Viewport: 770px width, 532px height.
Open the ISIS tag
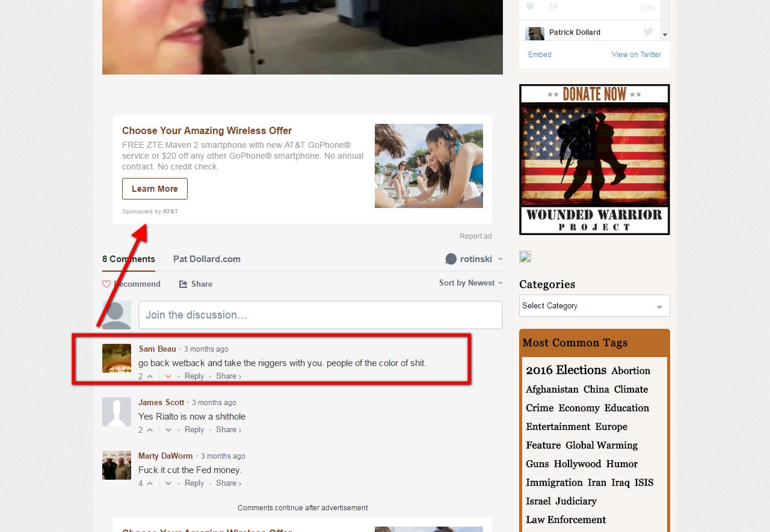(x=644, y=483)
